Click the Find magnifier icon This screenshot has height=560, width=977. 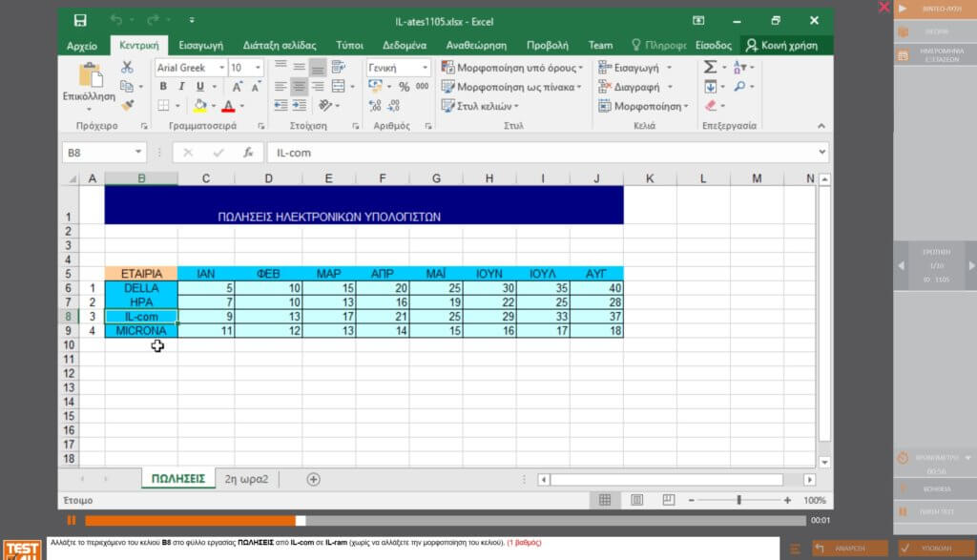pos(740,87)
